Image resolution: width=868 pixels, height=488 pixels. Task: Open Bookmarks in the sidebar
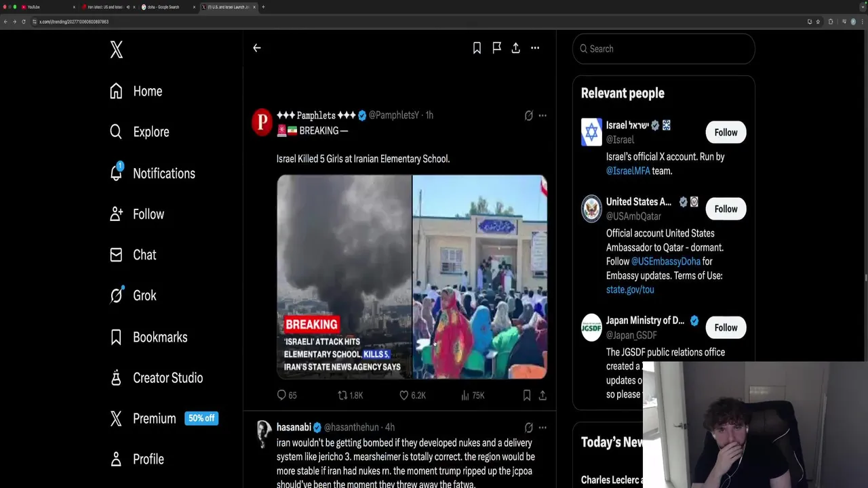click(148, 337)
